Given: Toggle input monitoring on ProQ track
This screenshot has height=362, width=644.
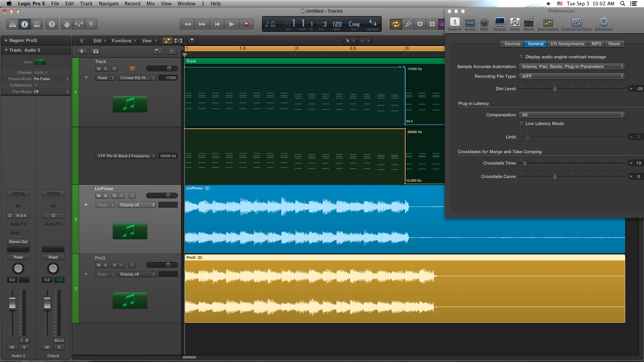Looking at the screenshot, I should (x=121, y=265).
